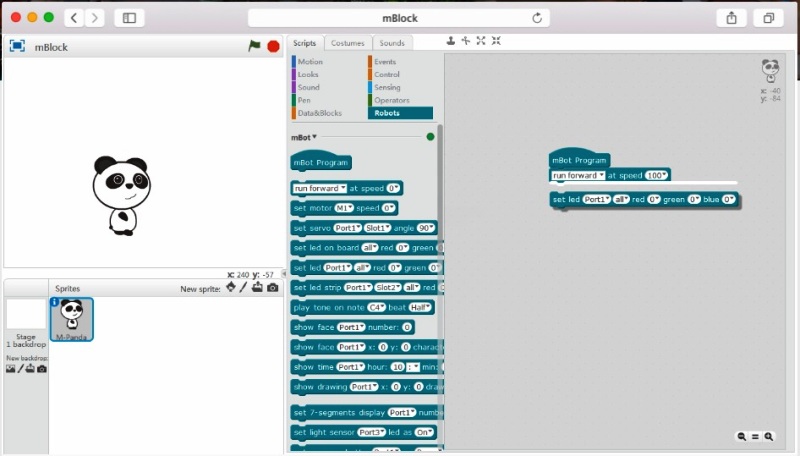
Task: Select the Looks block category
Action: 308,74
